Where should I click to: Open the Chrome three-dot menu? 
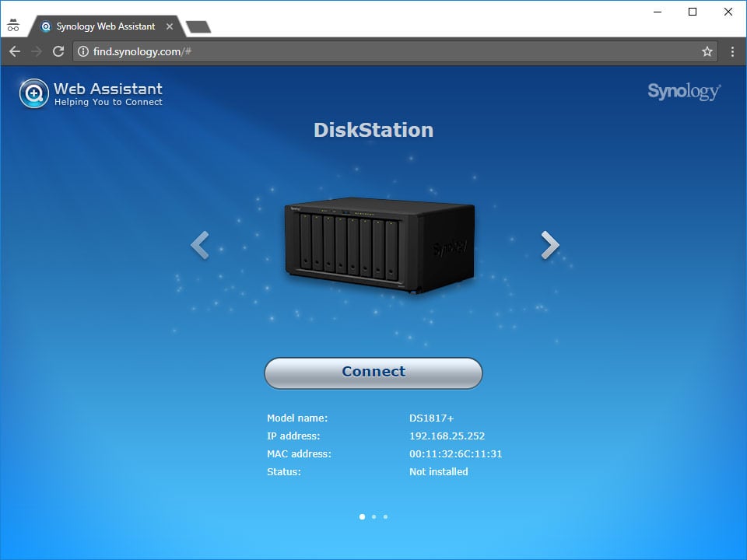(732, 51)
